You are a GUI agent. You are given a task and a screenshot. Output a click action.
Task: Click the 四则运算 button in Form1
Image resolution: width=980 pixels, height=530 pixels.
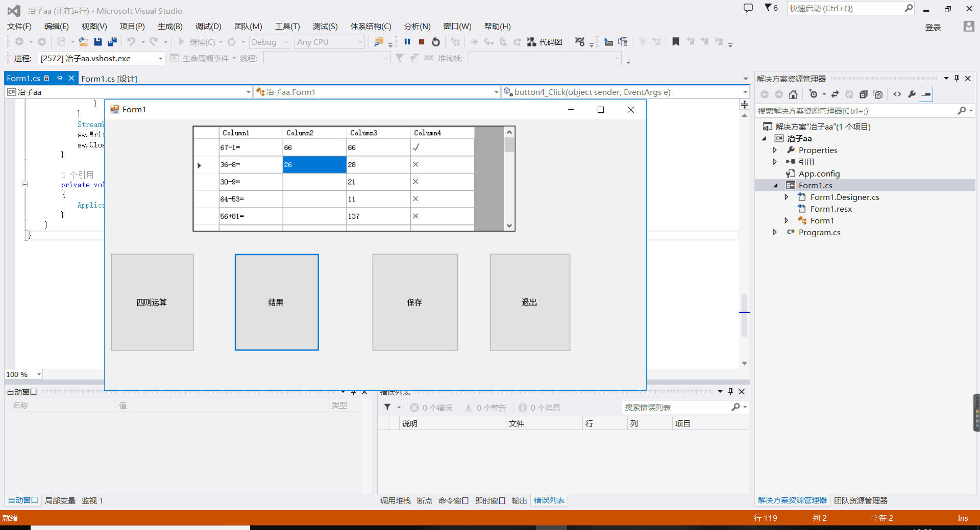pyautogui.click(x=152, y=302)
